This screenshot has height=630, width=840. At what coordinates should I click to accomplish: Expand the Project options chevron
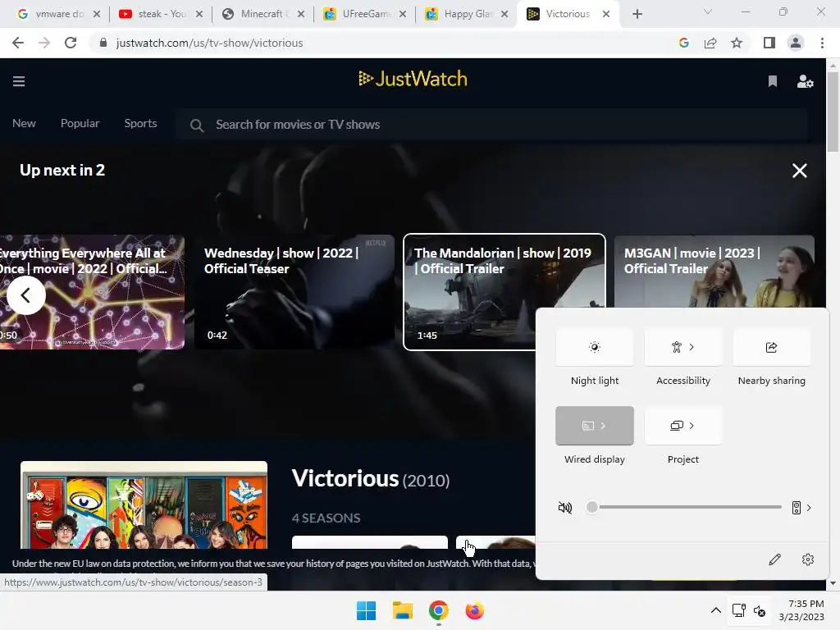pyautogui.click(x=692, y=426)
